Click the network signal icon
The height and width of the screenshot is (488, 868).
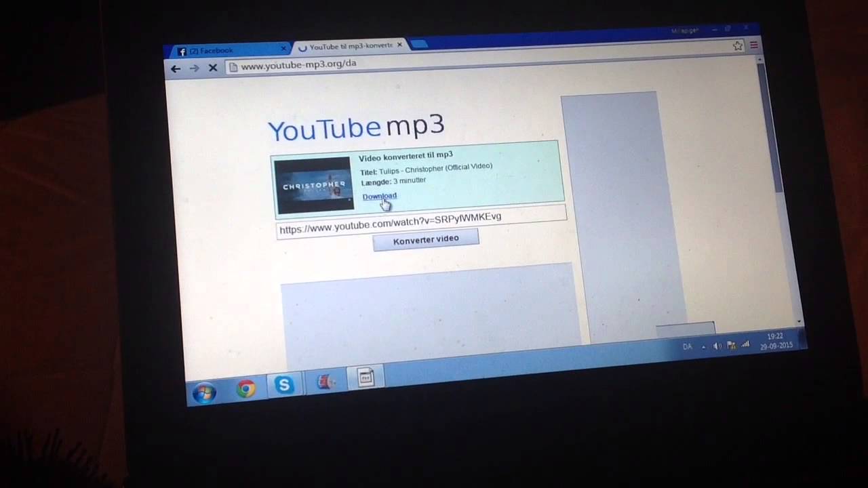coord(745,344)
